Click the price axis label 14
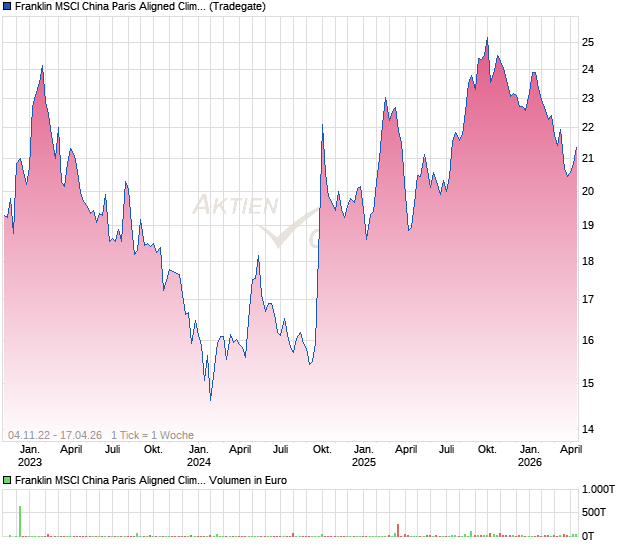 point(588,429)
